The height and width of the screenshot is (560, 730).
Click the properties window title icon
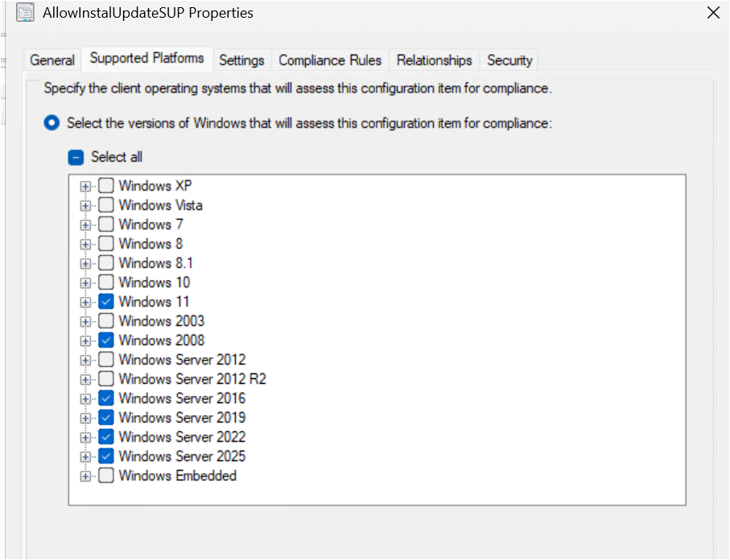pyautogui.click(x=25, y=13)
